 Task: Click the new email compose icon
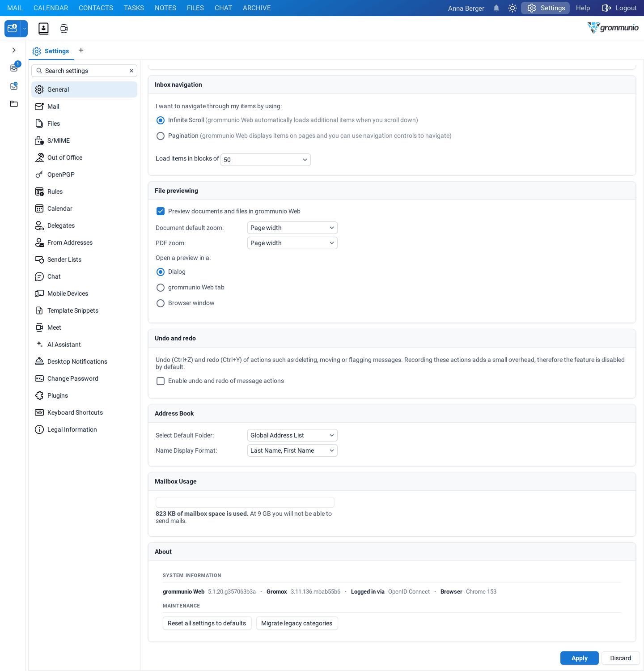click(x=13, y=29)
